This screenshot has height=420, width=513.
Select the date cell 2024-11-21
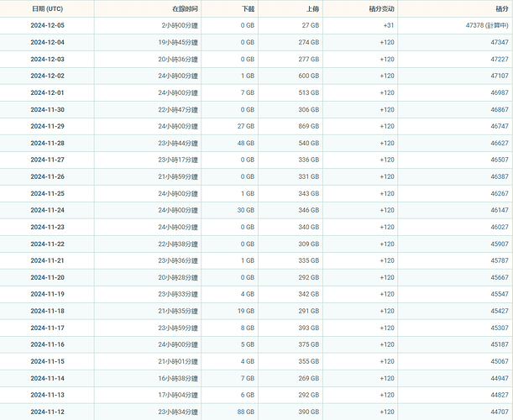(x=48, y=260)
